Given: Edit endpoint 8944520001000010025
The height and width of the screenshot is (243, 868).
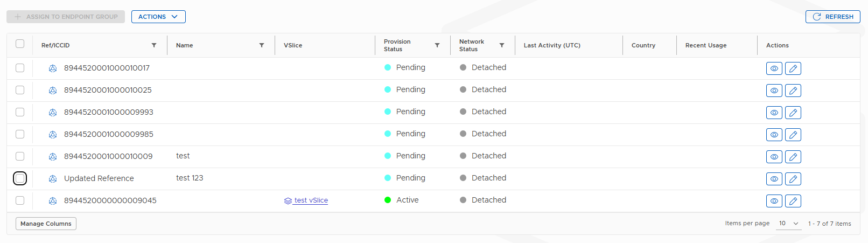Looking at the screenshot, I should pos(793,91).
